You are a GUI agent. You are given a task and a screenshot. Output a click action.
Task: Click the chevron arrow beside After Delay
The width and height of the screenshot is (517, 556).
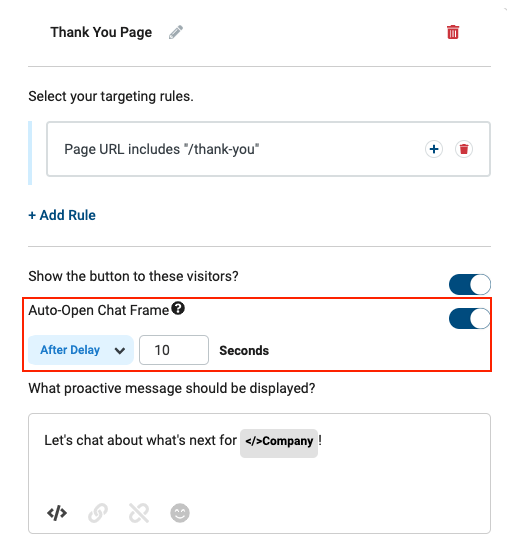pyautogui.click(x=120, y=351)
